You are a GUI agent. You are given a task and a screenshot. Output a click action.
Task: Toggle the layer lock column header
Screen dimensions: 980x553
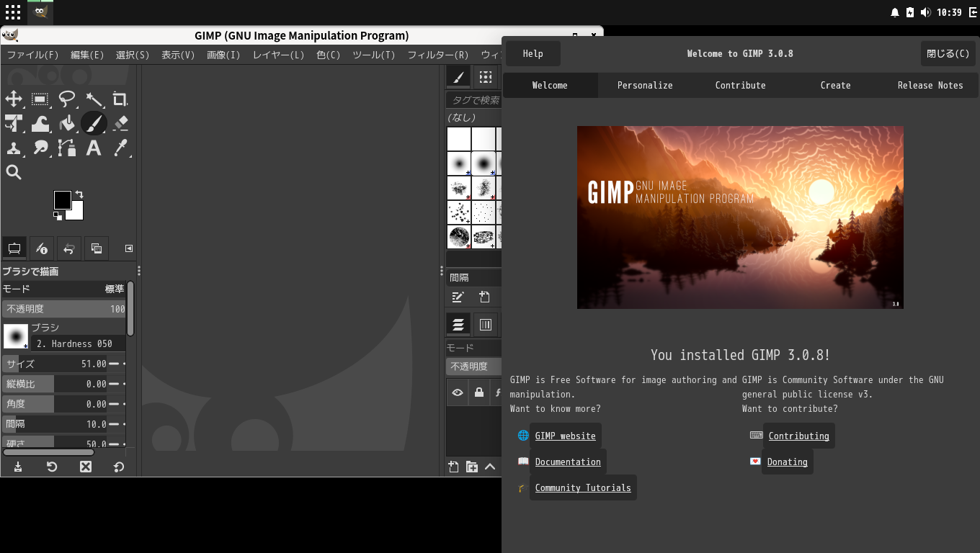pyautogui.click(x=479, y=392)
